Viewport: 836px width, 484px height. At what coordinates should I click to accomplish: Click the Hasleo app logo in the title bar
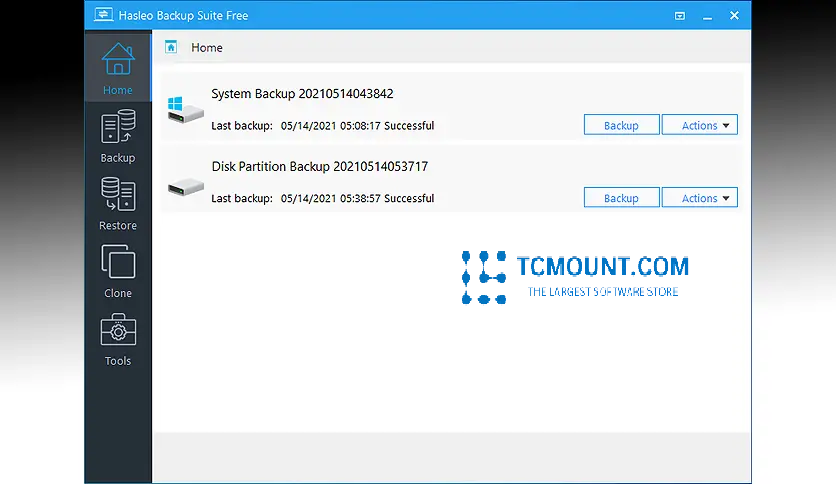pyautogui.click(x=102, y=16)
